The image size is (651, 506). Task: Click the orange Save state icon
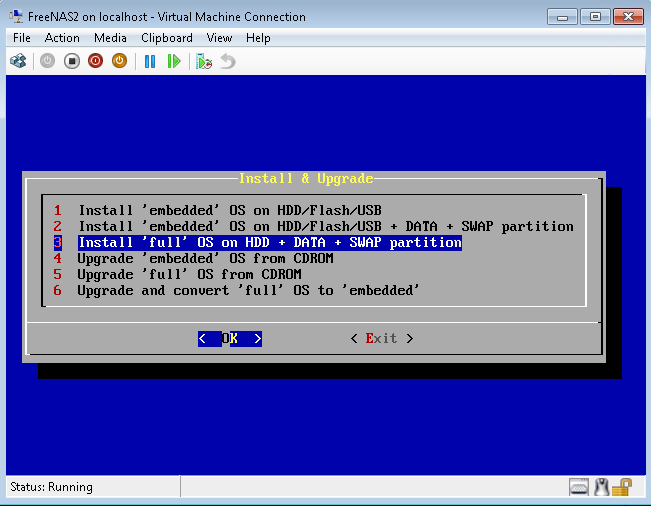coord(120,61)
